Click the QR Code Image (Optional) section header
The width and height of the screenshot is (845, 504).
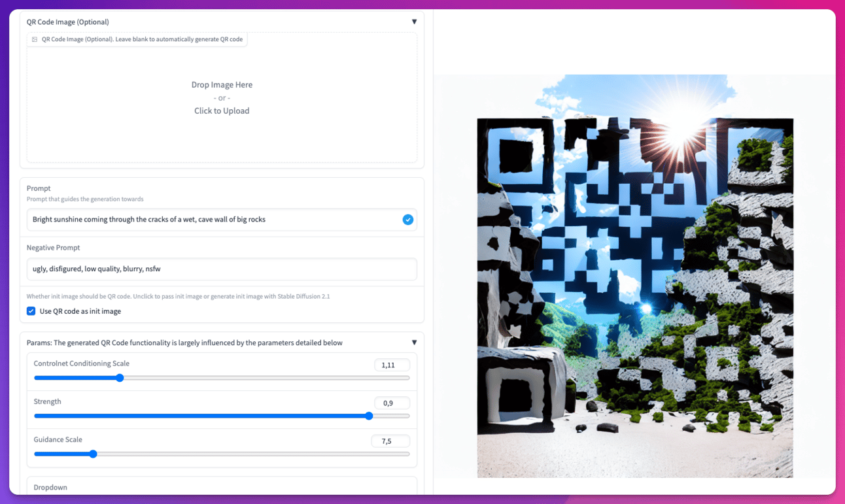tap(68, 22)
